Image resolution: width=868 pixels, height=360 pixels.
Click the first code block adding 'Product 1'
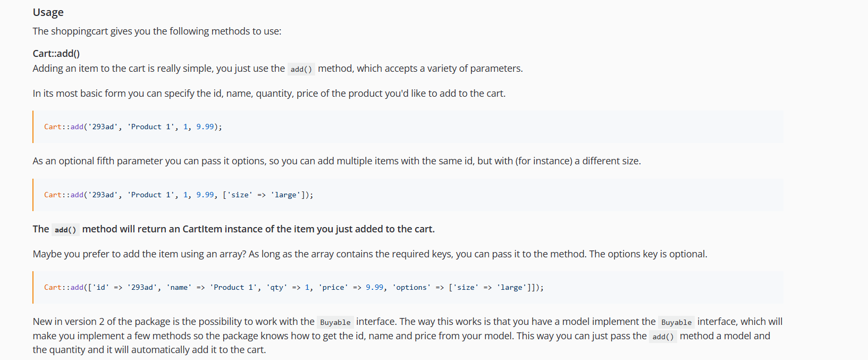pyautogui.click(x=408, y=127)
